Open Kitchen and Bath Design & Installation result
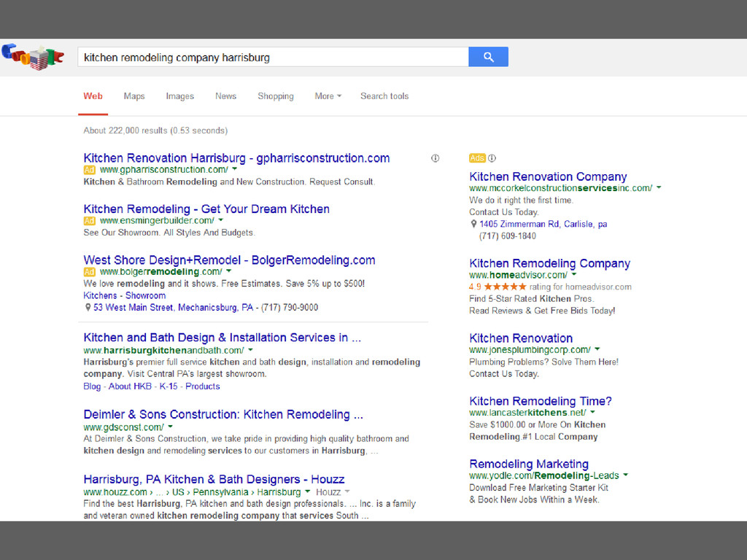 pyautogui.click(x=222, y=338)
